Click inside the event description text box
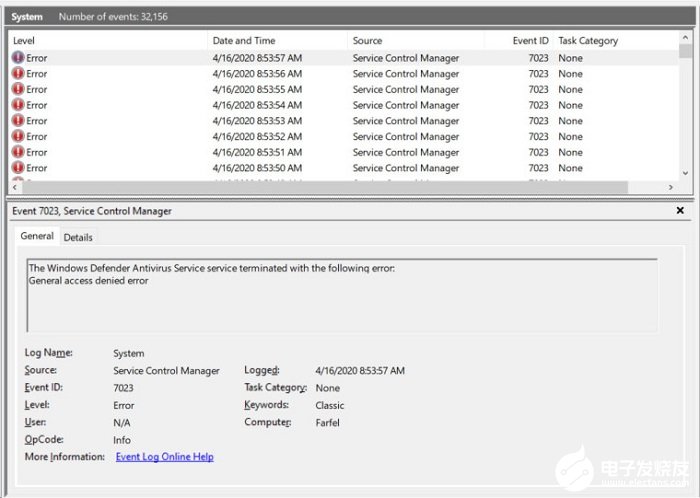Screen dimensions: 700x498 [342, 295]
